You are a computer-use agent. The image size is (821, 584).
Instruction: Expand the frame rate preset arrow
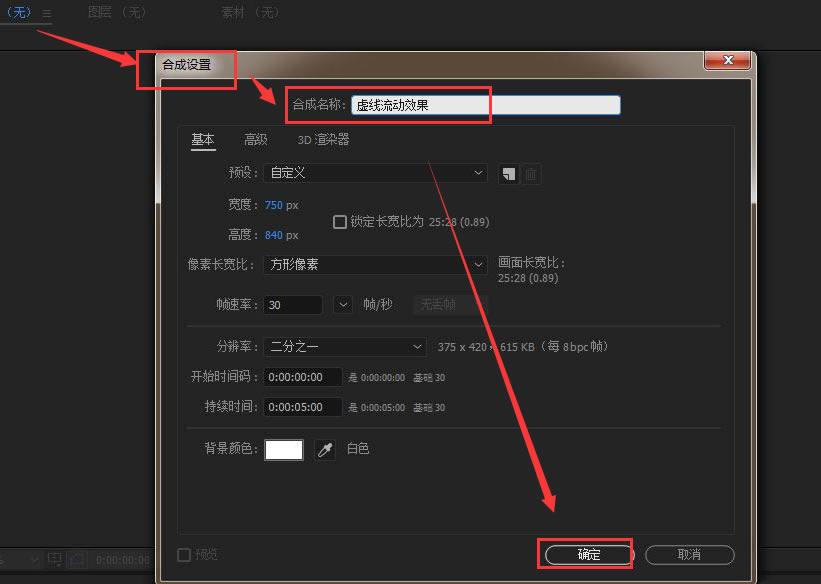tap(343, 304)
